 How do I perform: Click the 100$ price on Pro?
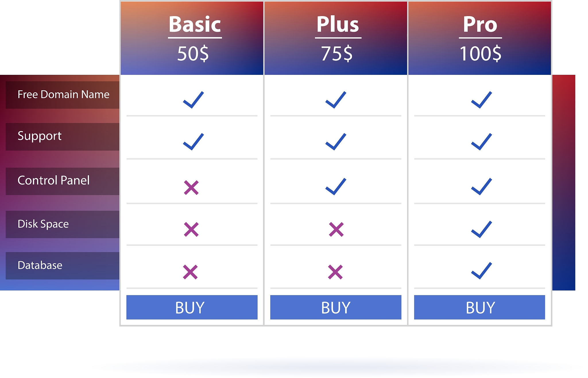(x=480, y=54)
